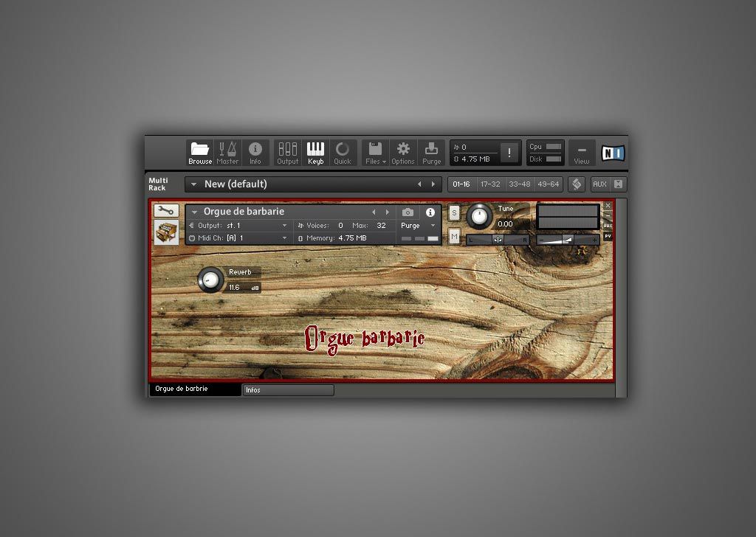Open the snapshot view camera icon
756x537 pixels.
point(408,212)
